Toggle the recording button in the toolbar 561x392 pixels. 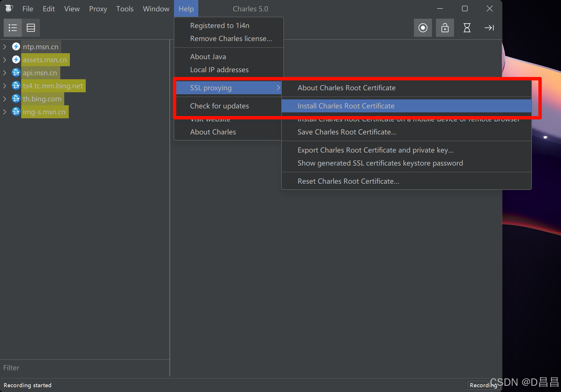423,28
